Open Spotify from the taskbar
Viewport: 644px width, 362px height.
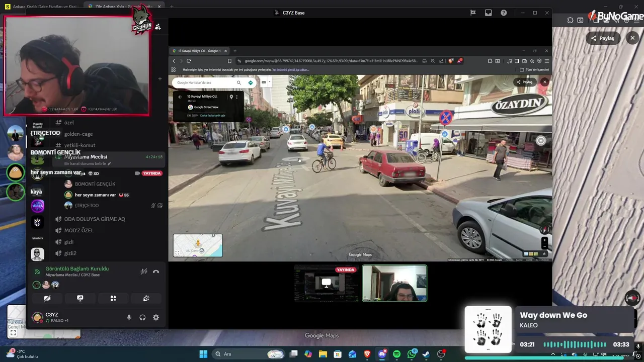pyautogui.click(x=396, y=354)
